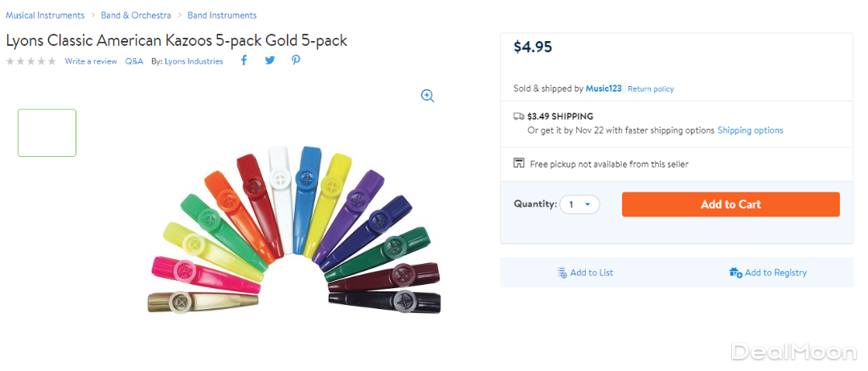868x371 pixels.
Task: Go to Band & Orchestra breadcrumb
Action: pos(136,15)
